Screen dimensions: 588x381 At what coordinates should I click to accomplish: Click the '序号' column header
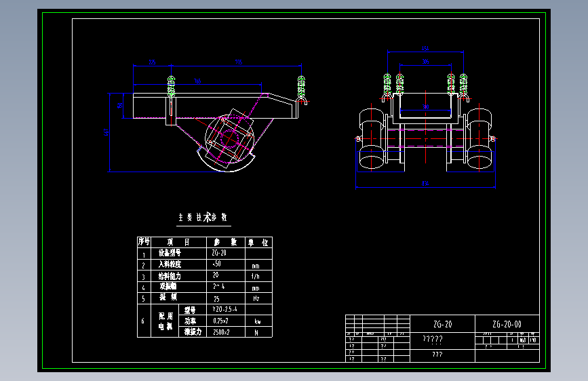(x=144, y=242)
